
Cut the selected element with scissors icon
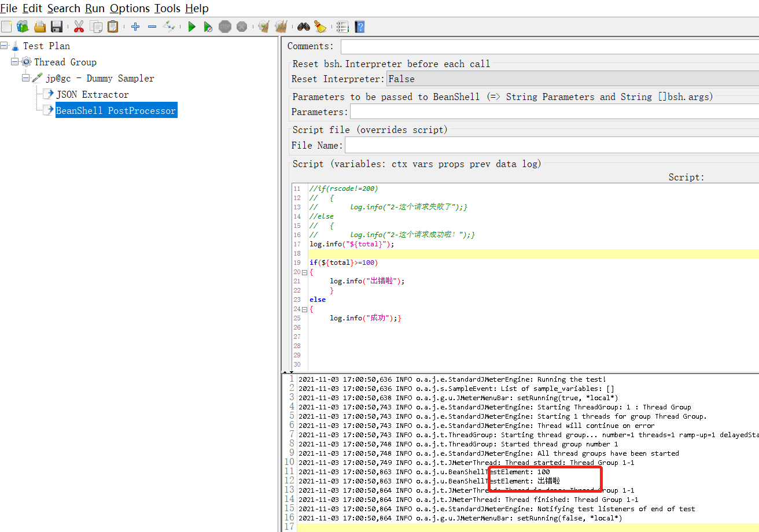click(x=79, y=26)
